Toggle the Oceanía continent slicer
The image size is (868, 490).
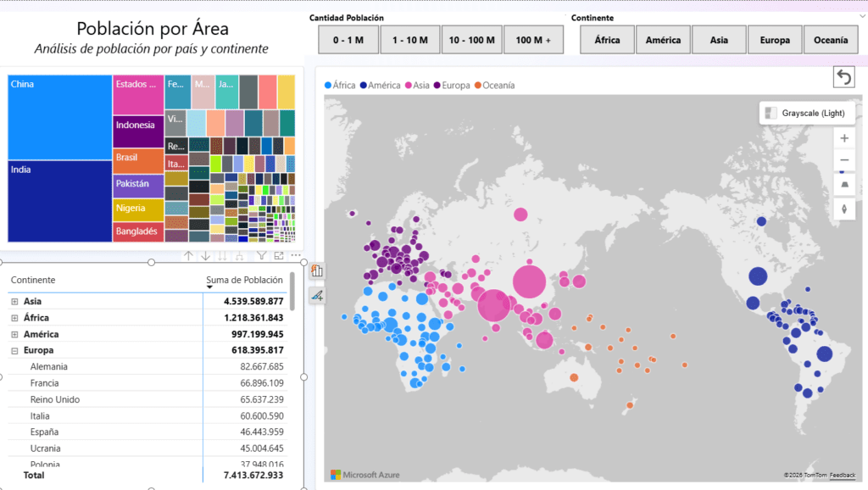pos(830,40)
